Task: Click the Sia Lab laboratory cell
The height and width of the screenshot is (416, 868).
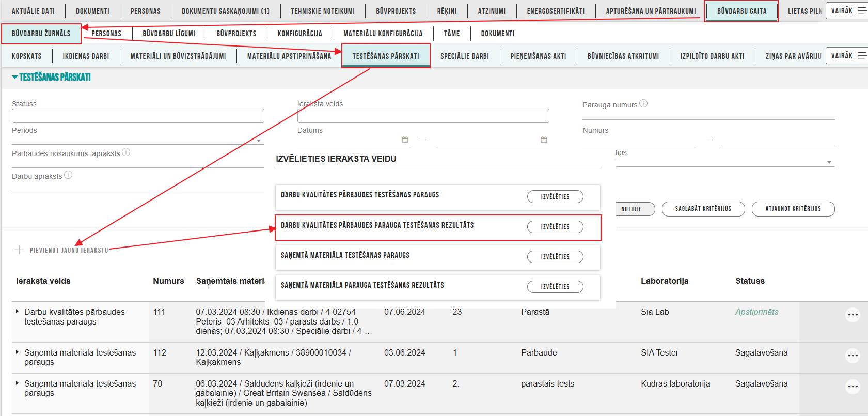Action: pyautogui.click(x=655, y=312)
